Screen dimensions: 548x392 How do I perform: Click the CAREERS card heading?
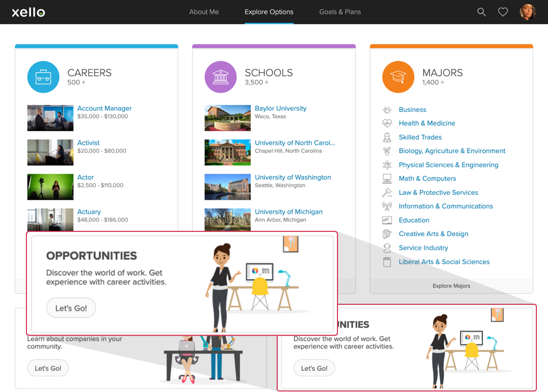click(x=89, y=72)
